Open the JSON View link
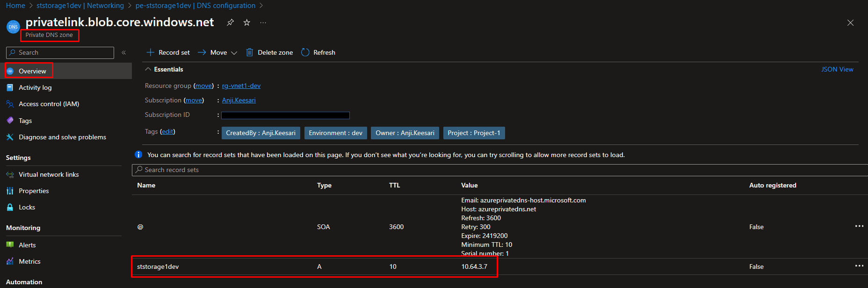This screenshot has height=288, width=868. tap(837, 69)
